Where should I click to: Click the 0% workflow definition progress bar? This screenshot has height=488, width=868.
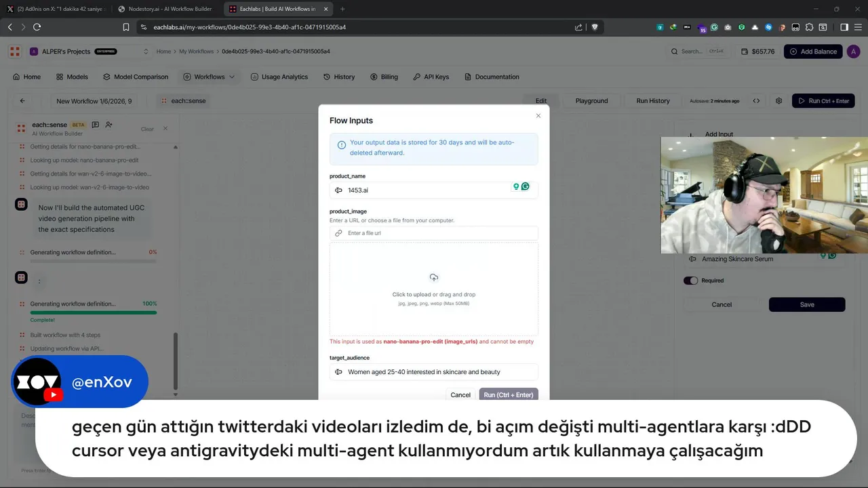[x=94, y=261]
